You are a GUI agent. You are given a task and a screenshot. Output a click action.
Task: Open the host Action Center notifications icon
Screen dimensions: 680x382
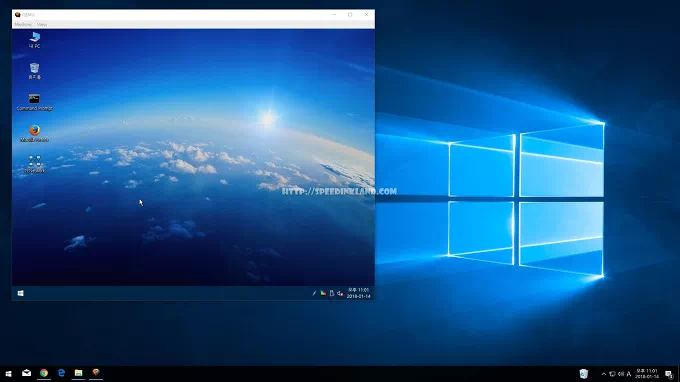point(669,374)
